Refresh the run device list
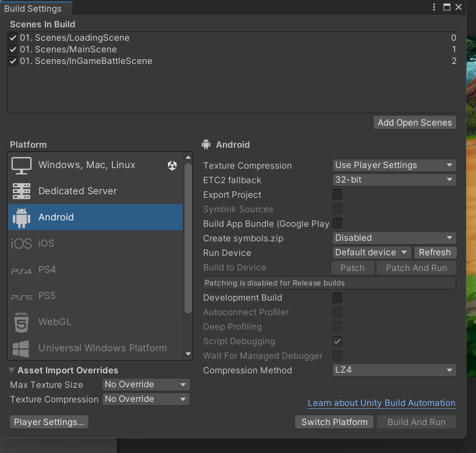Image resolution: width=476 pixels, height=453 pixels. (x=435, y=252)
